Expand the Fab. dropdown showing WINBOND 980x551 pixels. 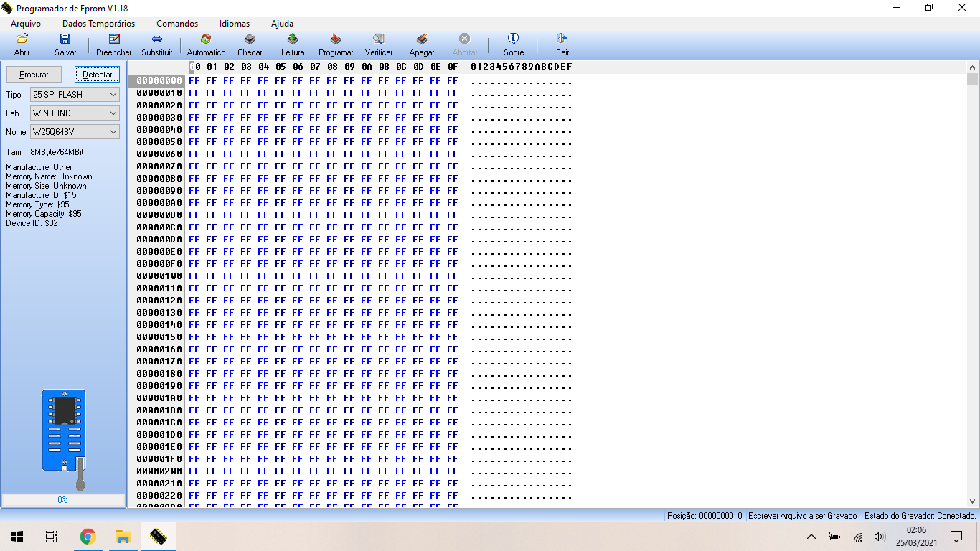click(x=75, y=113)
